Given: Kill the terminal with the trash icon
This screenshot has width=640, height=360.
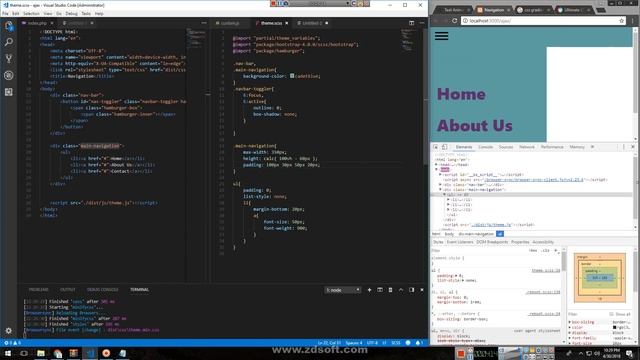Looking at the screenshot, I should click(390, 290).
